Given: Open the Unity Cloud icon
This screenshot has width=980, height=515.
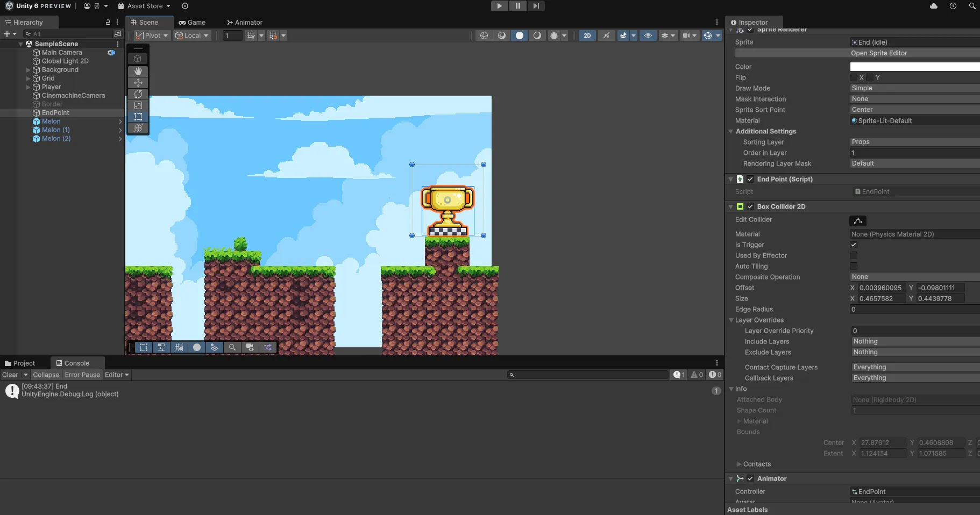Looking at the screenshot, I should pos(934,6).
